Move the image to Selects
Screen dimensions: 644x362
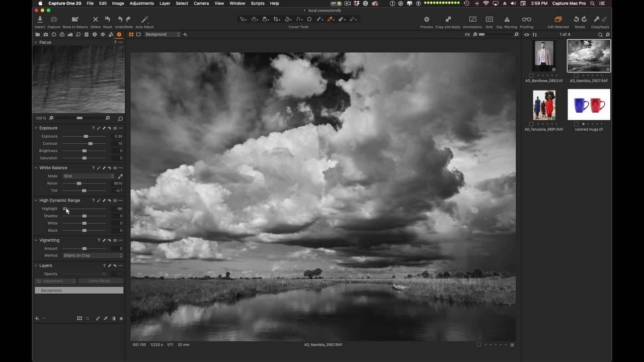coord(75,20)
